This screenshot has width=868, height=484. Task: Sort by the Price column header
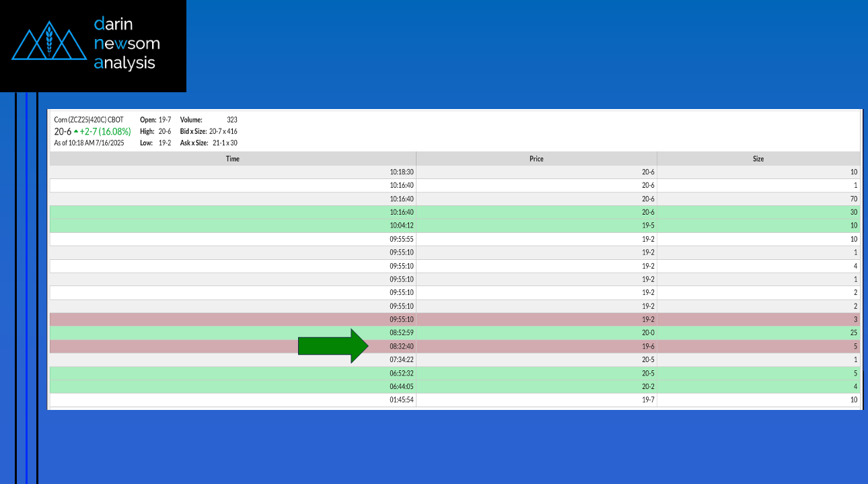click(x=536, y=159)
